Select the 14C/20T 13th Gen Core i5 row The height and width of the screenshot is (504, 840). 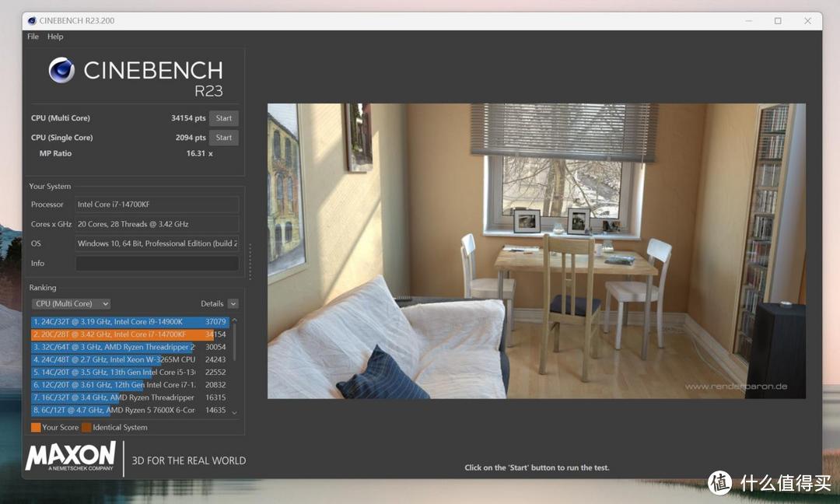coord(130,373)
